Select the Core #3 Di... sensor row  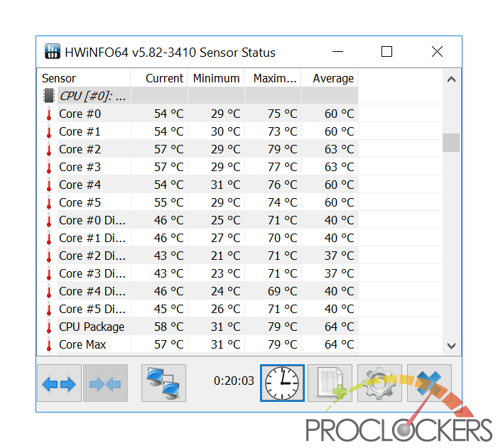click(198, 273)
